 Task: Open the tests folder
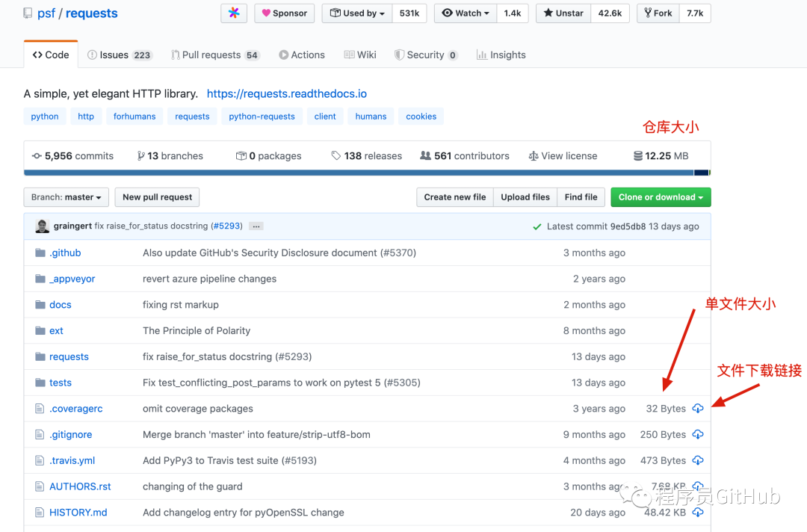tap(61, 383)
